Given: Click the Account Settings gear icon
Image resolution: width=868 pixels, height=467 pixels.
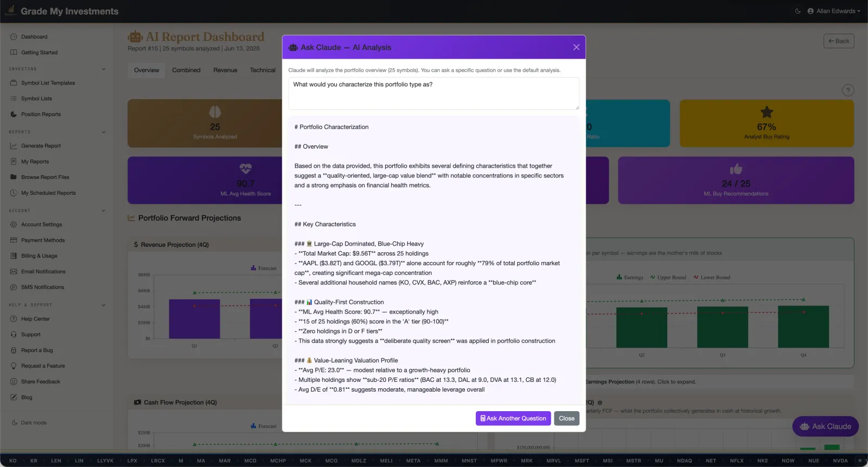Looking at the screenshot, I should (14, 225).
